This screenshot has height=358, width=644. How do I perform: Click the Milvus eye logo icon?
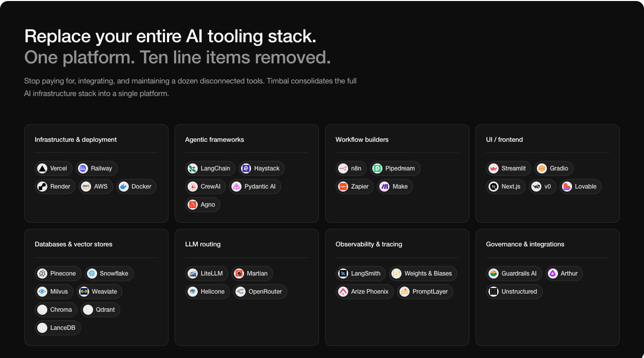42,292
